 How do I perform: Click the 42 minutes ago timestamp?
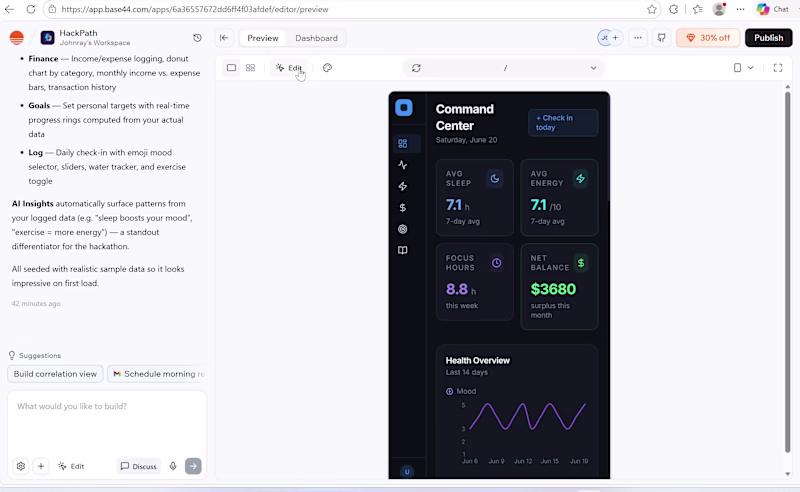pyautogui.click(x=36, y=303)
